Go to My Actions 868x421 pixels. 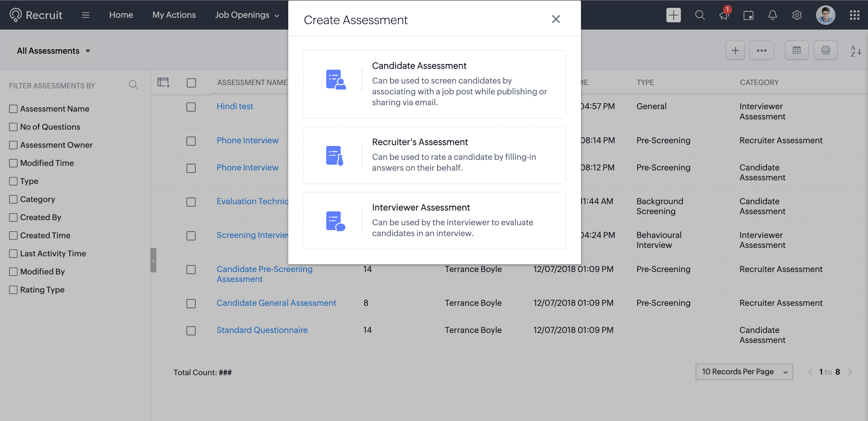coord(174,15)
